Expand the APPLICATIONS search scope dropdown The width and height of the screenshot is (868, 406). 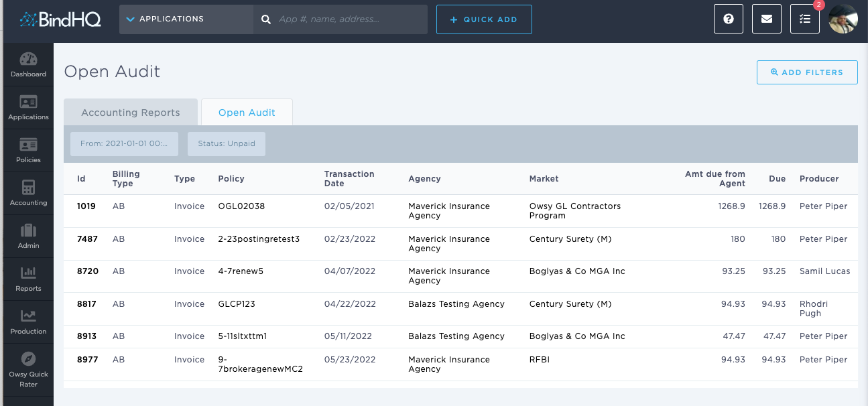[x=186, y=19]
